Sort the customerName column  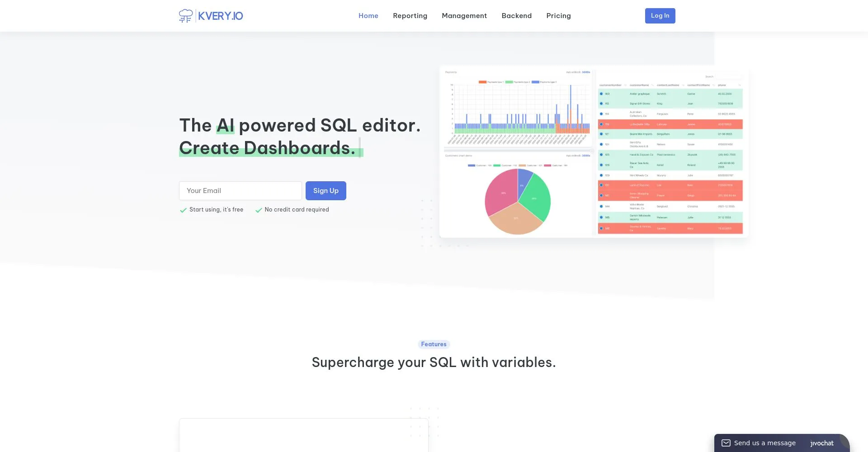[639, 85]
